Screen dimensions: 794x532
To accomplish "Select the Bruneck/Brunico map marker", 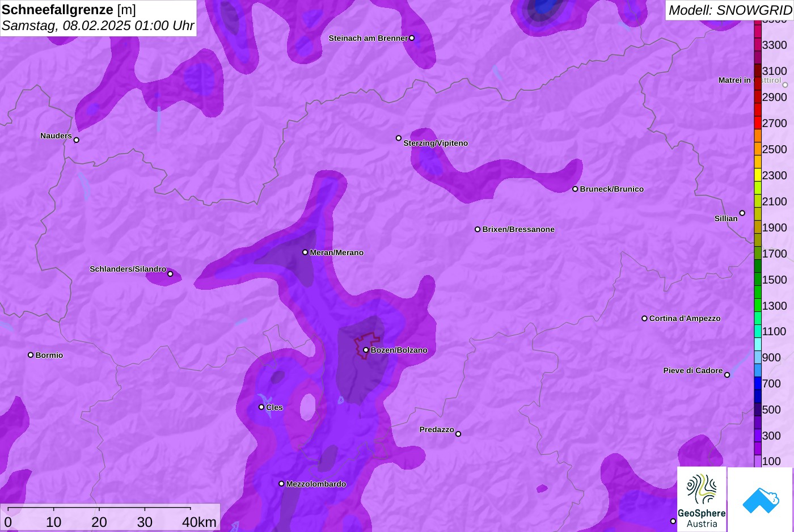I will [575, 189].
